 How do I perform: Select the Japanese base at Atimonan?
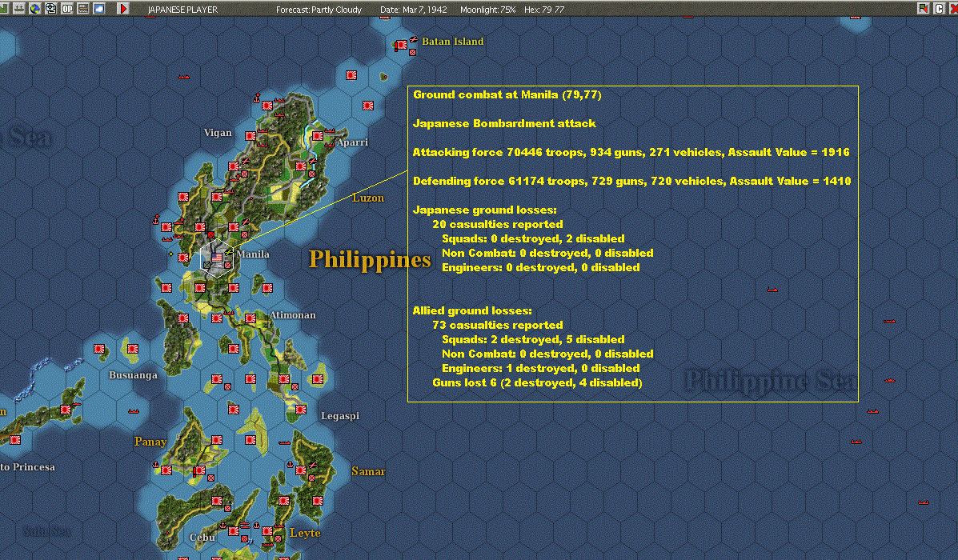pyautogui.click(x=251, y=318)
